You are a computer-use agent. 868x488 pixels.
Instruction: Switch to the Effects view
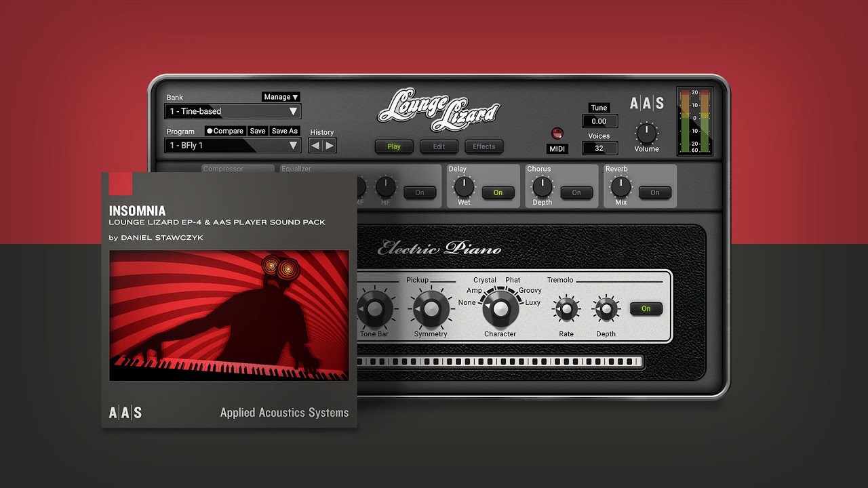(x=484, y=146)
